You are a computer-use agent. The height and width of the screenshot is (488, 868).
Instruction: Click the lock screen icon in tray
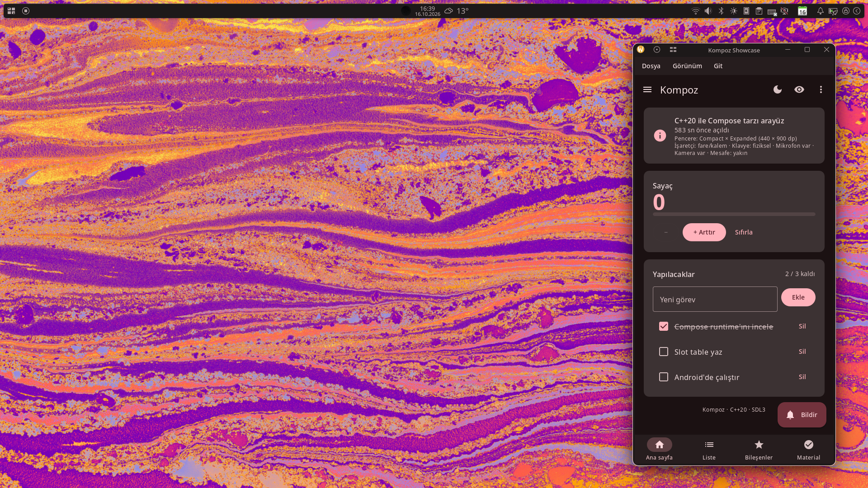(845, 11)
